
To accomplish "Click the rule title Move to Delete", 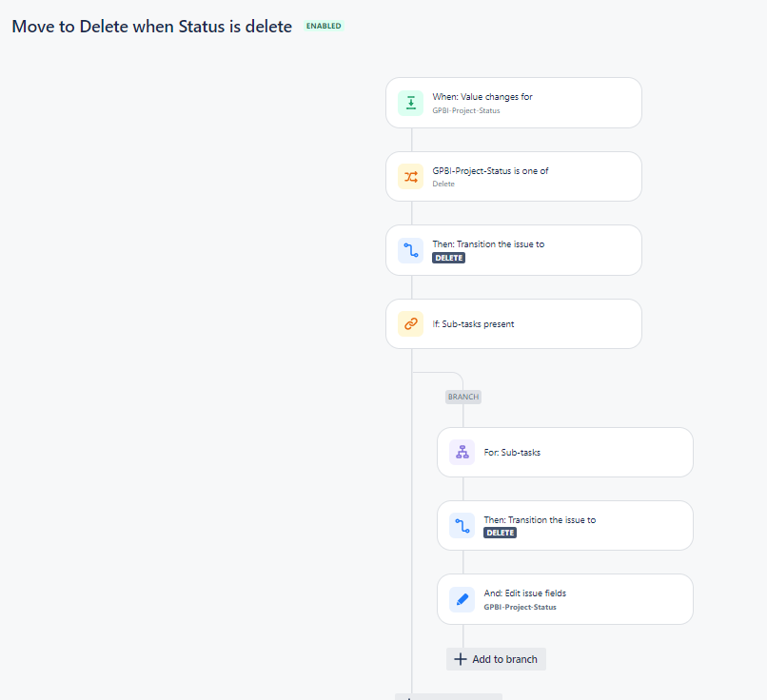I will click(x=151, y=27).
